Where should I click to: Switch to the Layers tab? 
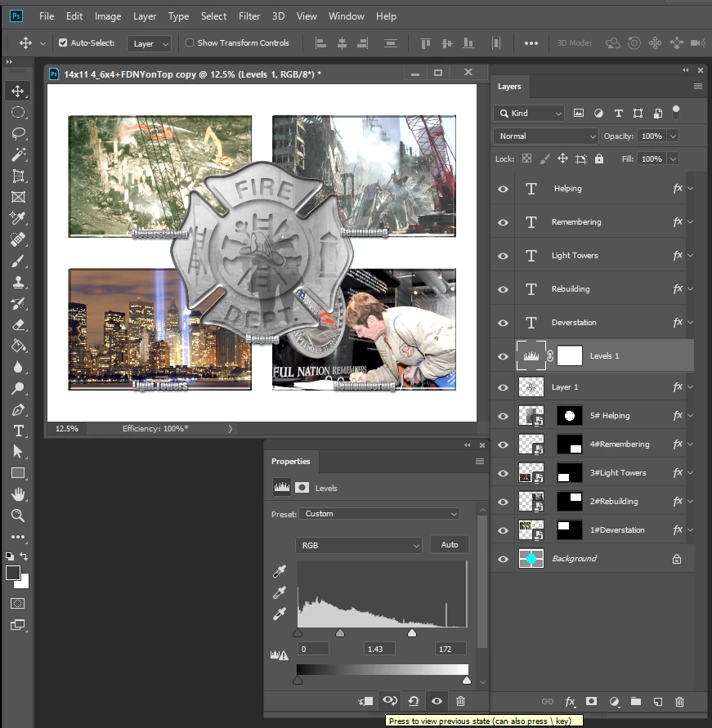pos(509,87)
